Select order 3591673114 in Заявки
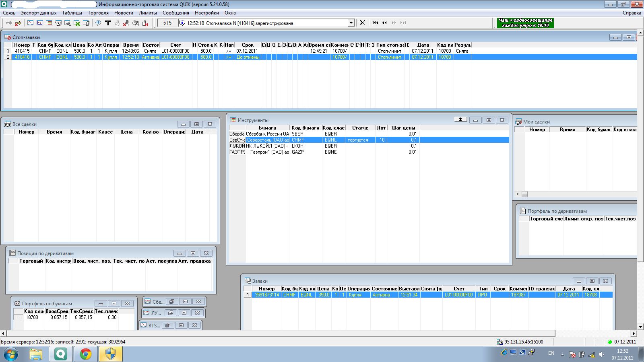This screenshot has height=362, width=644. (x=428, y=295)
